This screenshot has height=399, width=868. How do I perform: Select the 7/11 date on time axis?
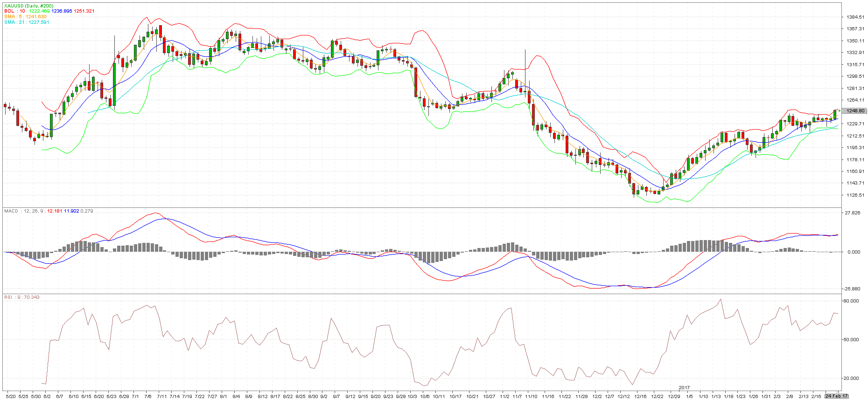(x=161, y=397)
